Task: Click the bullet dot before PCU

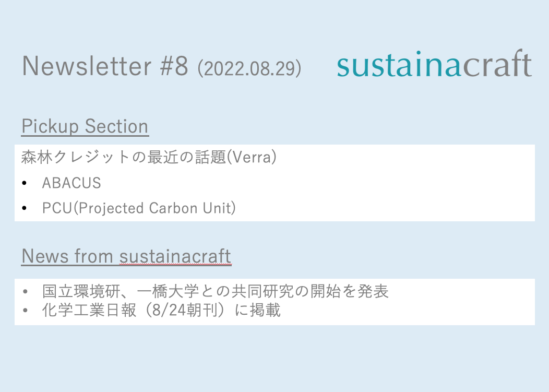Action: click(25, 208)
